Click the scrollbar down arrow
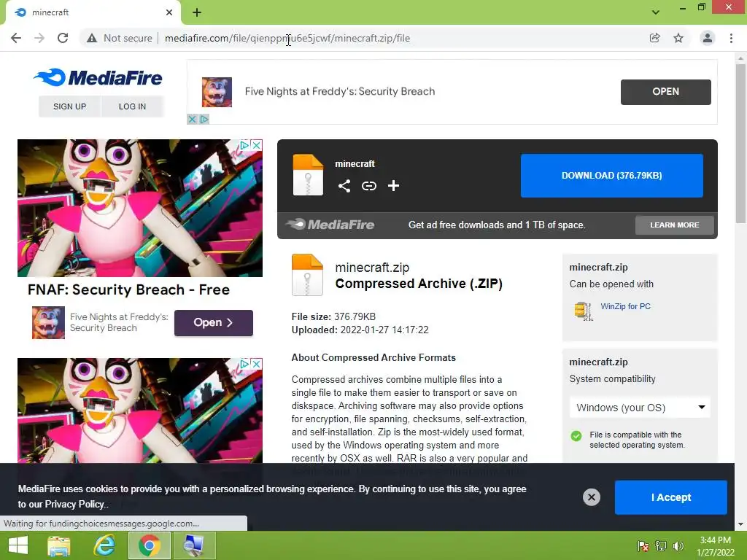 tap(740, 524)
